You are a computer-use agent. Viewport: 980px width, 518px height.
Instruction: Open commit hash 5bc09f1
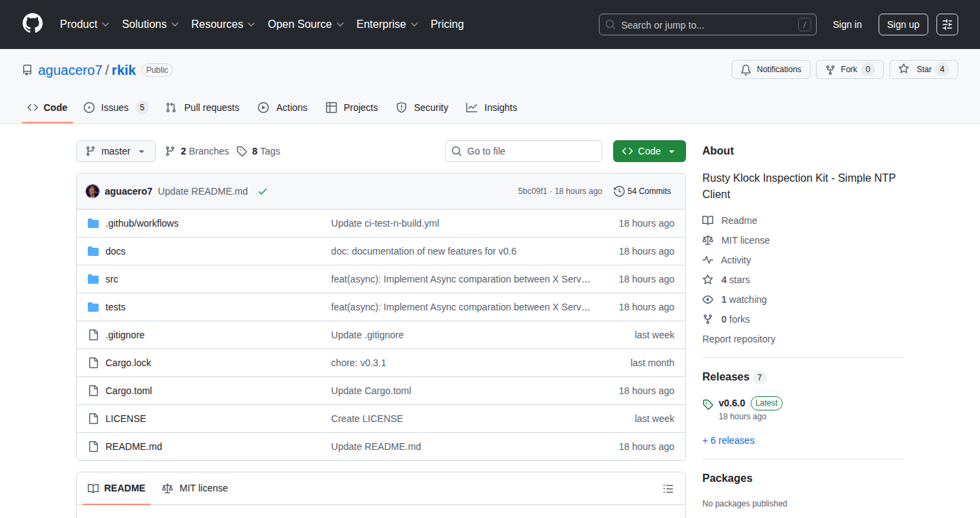532,191
